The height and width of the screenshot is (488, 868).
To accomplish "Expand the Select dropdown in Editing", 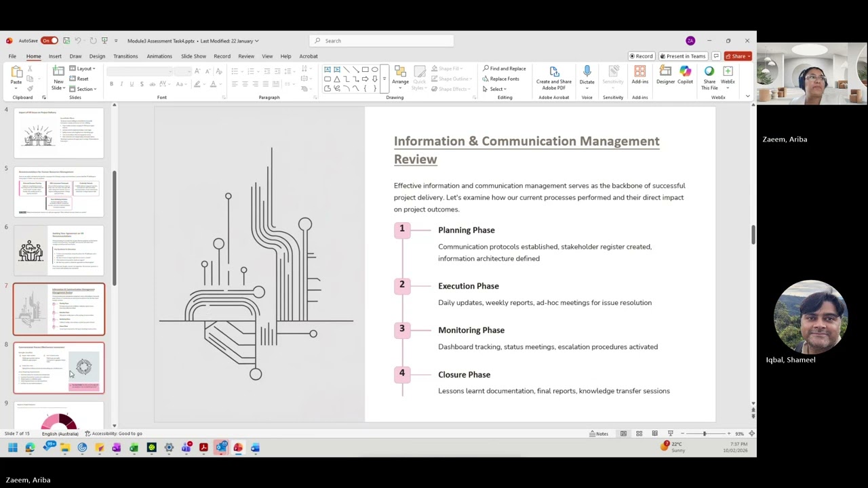I will pos(496,89).
